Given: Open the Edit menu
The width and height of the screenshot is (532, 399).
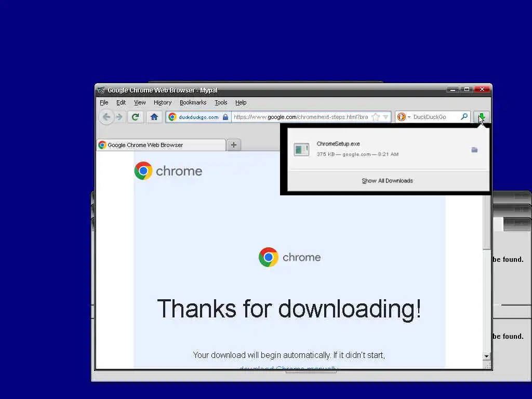Looking at the screenshot, I should (121, 102).
